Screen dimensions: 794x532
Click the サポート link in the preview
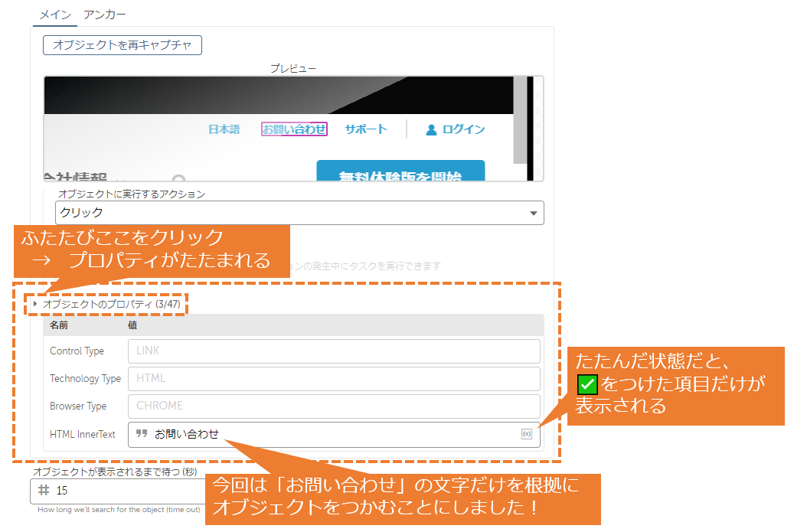pyautogui.click(x=365, y=129)
